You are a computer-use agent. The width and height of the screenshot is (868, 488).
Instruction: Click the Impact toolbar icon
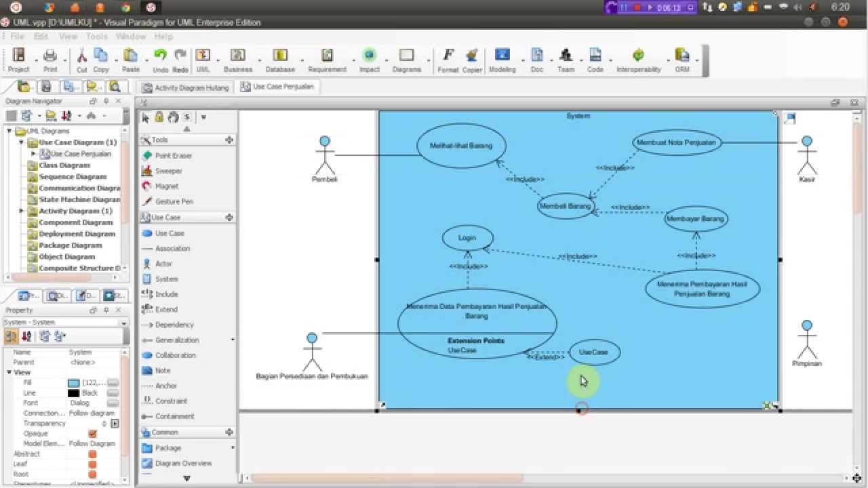[x=370, y=60]
